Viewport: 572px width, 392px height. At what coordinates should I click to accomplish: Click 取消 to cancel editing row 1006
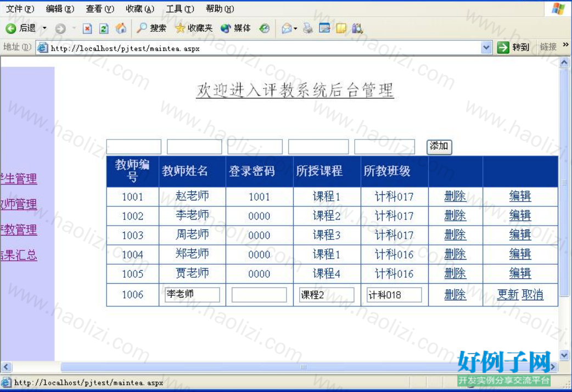[532, 294]
